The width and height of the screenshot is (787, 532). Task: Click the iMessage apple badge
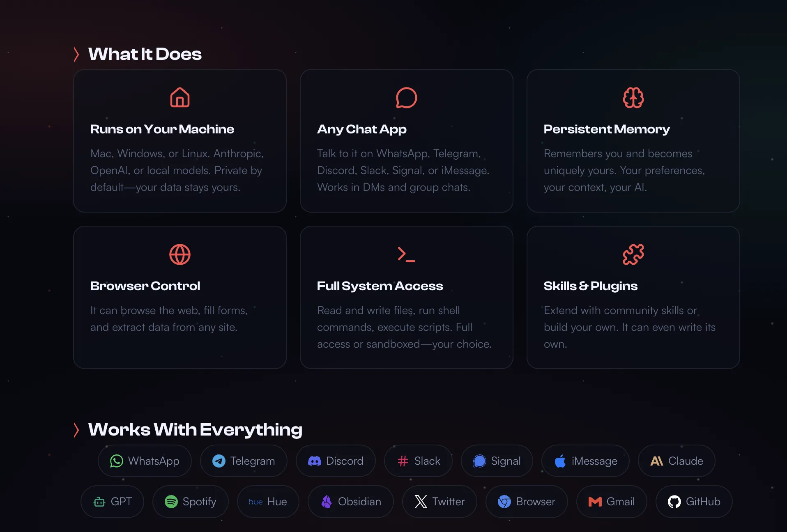coord(585,461)
